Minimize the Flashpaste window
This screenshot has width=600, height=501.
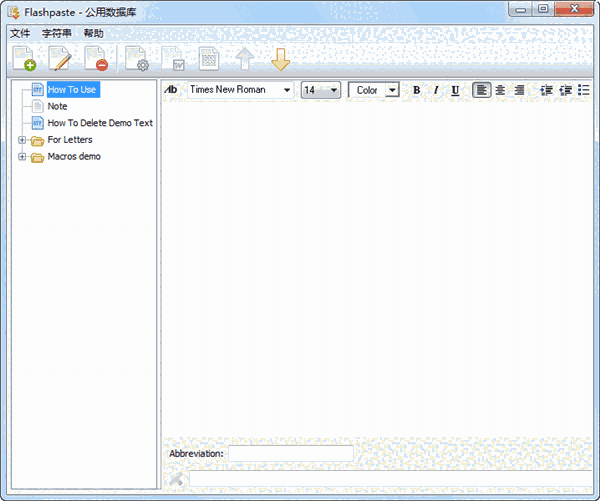(x=520, y=9)
